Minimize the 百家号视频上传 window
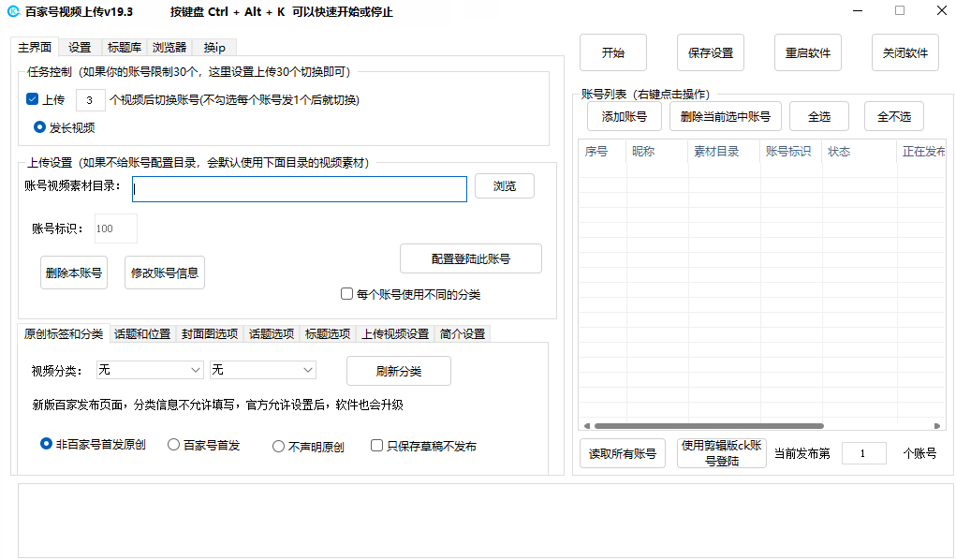The image size is (956, 560). 858,11
